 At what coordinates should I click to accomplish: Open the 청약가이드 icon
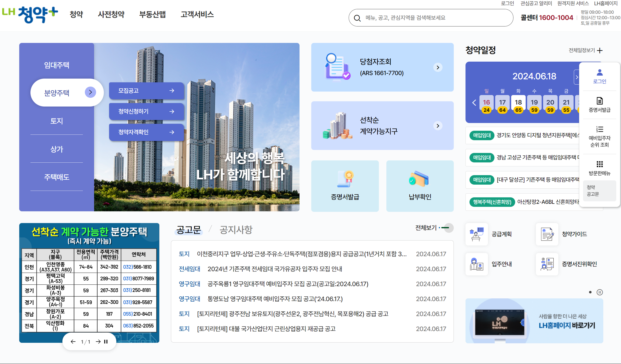tap(547, 234)
